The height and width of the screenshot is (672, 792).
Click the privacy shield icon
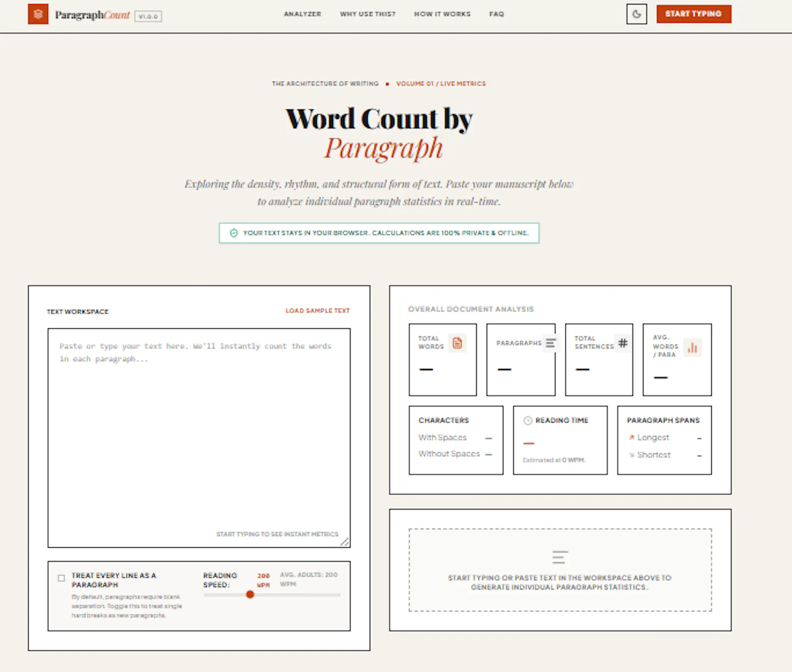point(234,233)
